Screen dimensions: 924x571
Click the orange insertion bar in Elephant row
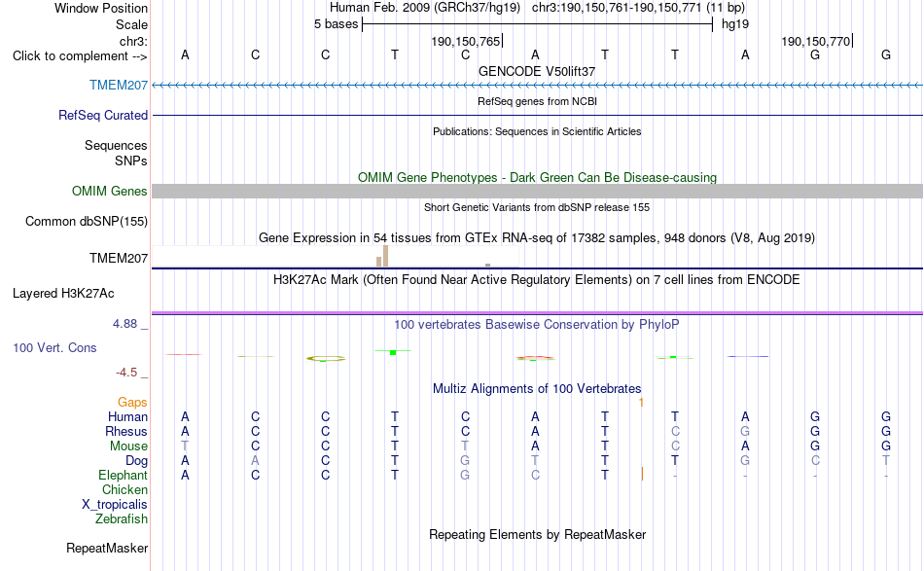(x=642, y=474)
